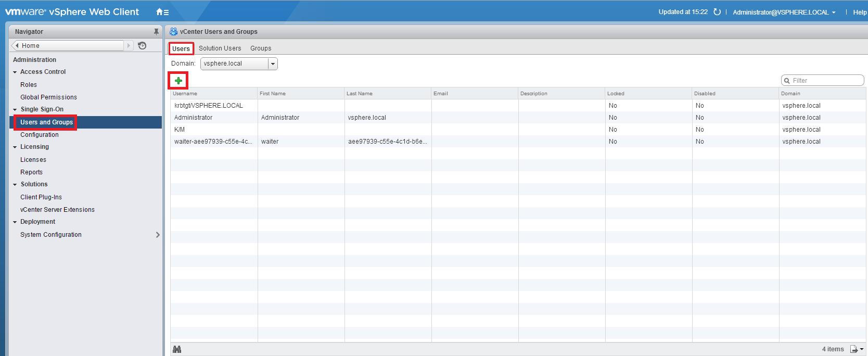Sort by Disabled column header
This screenshot has height=356, width=868.
point(735,94)
